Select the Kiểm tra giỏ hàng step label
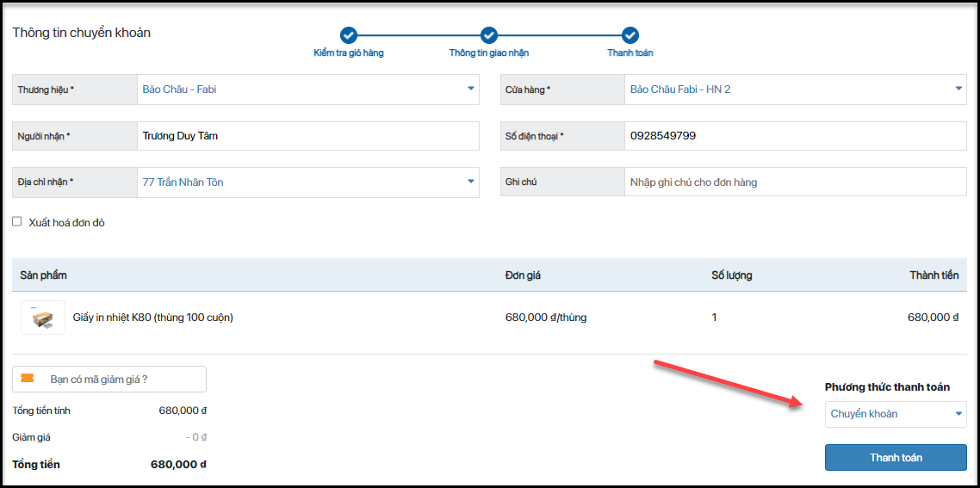 (348, 53)
